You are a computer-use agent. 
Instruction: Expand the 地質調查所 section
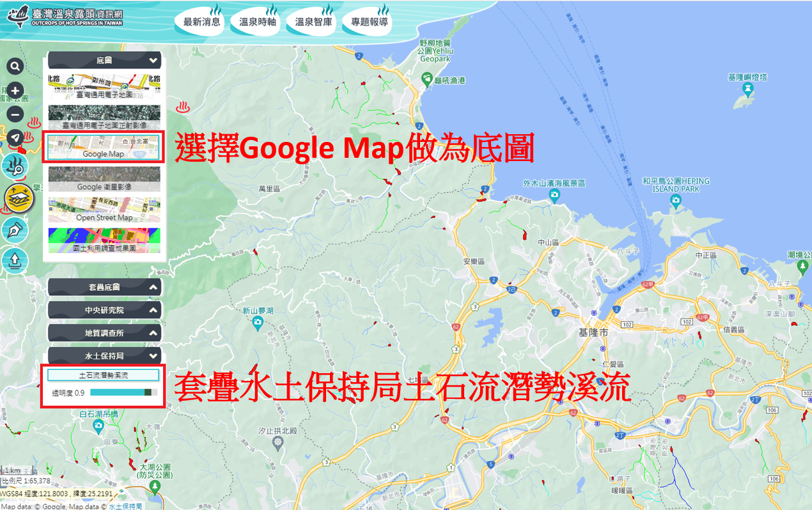[x=104, y=333]
